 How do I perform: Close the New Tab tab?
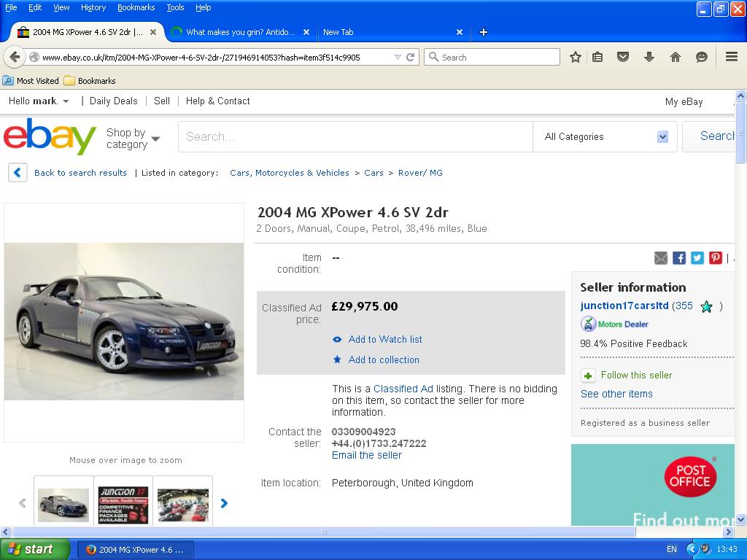(x=460, y=32)
